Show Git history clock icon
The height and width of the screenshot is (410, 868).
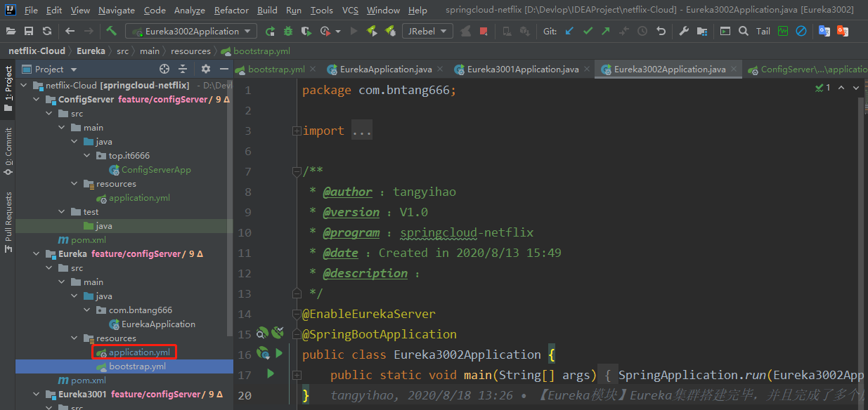642,31
